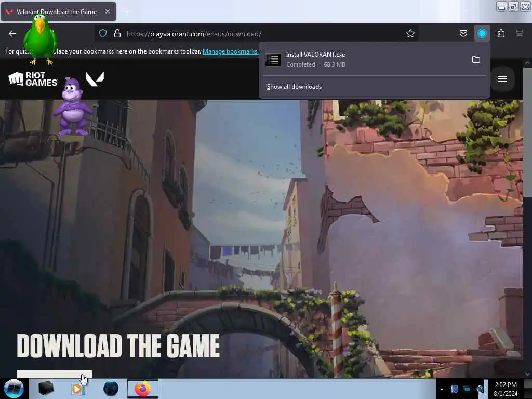
Task: Minimize the Firefox window
Action: pos(501,6)
